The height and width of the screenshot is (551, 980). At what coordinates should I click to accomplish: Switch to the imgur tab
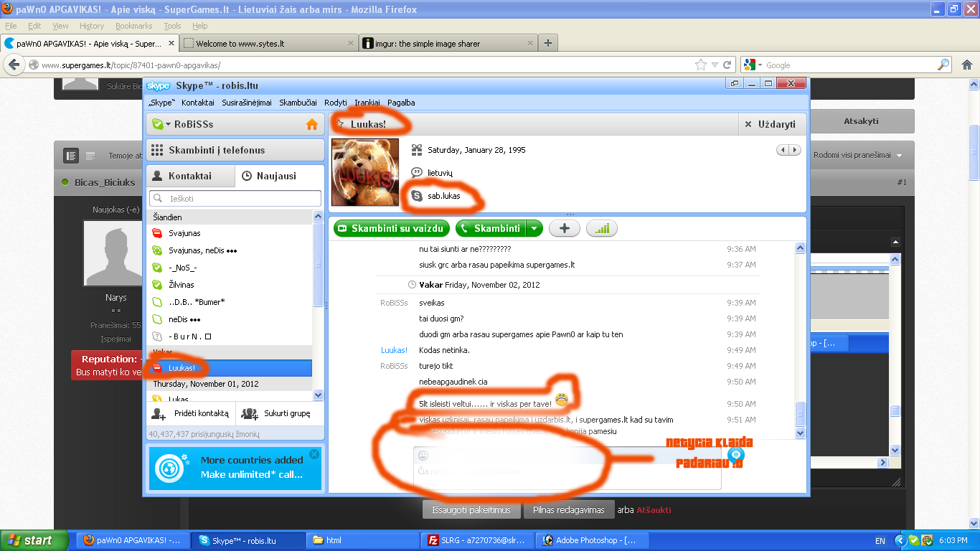point(448,43)
